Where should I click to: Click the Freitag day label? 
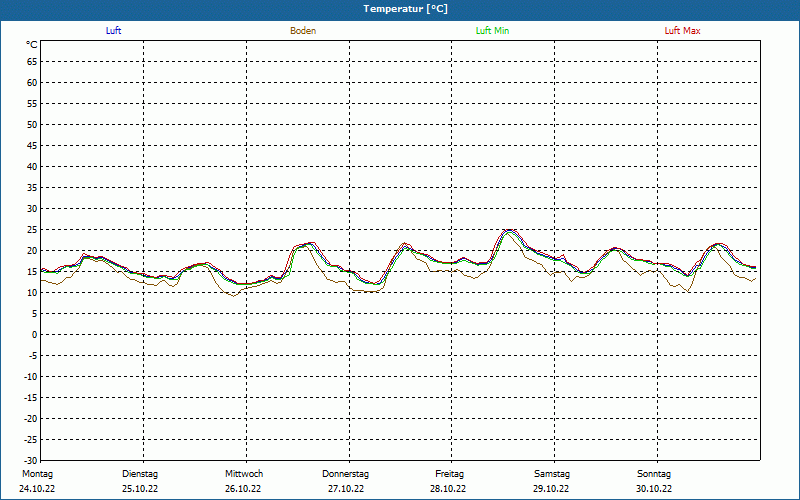click(449, 474)
